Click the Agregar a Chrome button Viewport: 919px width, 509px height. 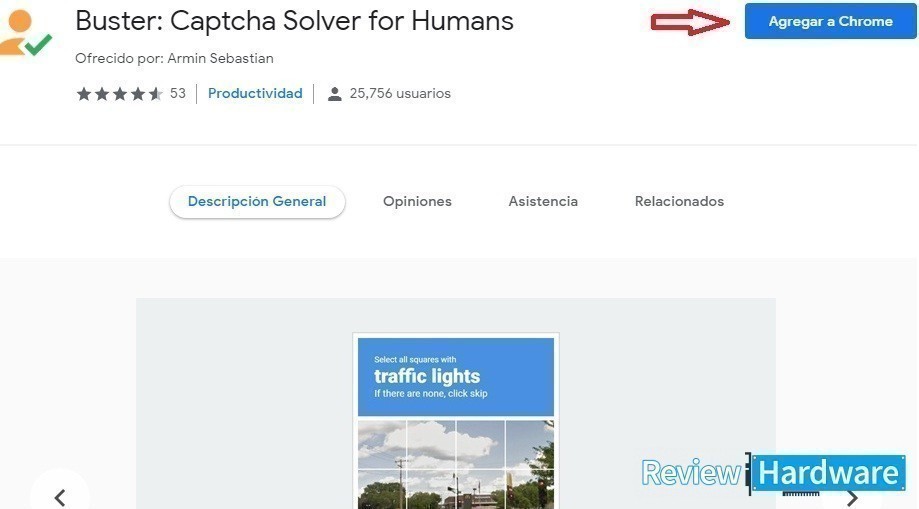click(830, 21)
